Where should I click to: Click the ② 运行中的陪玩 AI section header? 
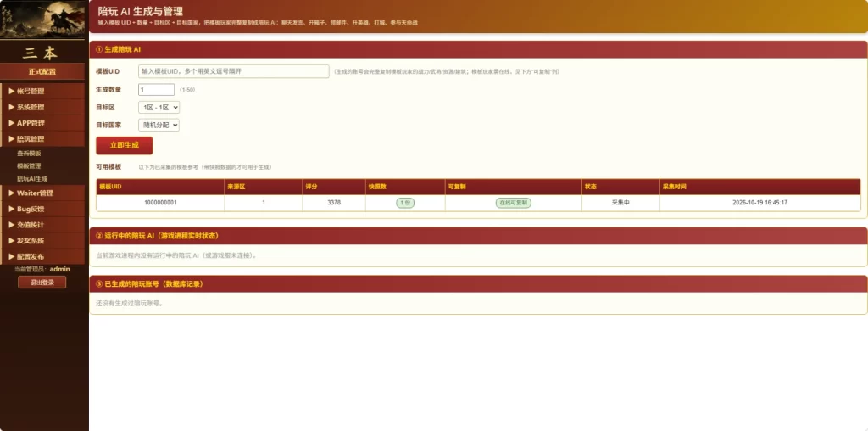click(478, 236)
